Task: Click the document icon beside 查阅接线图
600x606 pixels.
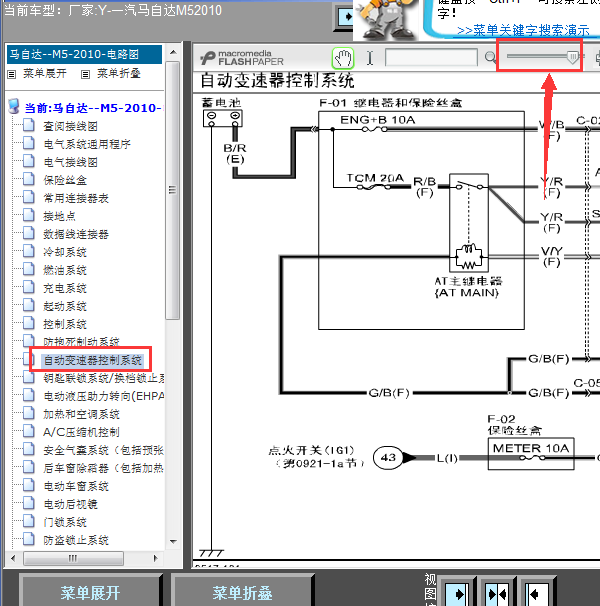Action: pos(28,125)
